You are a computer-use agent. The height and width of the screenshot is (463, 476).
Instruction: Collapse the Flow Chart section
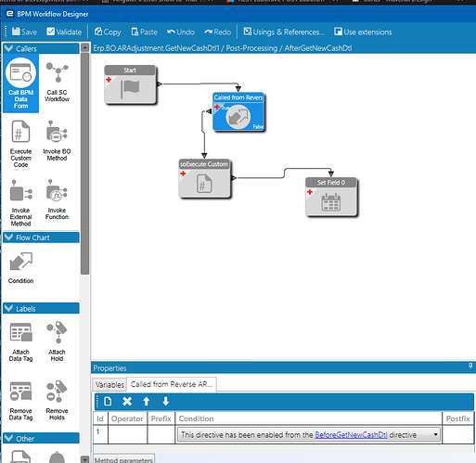click(x=9, y=238)
